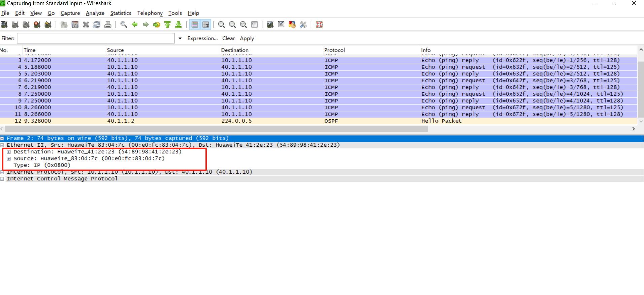This screenshot has width=644, height=295.
Task: Go forward in packet history arrow
Action: [146, 25]
